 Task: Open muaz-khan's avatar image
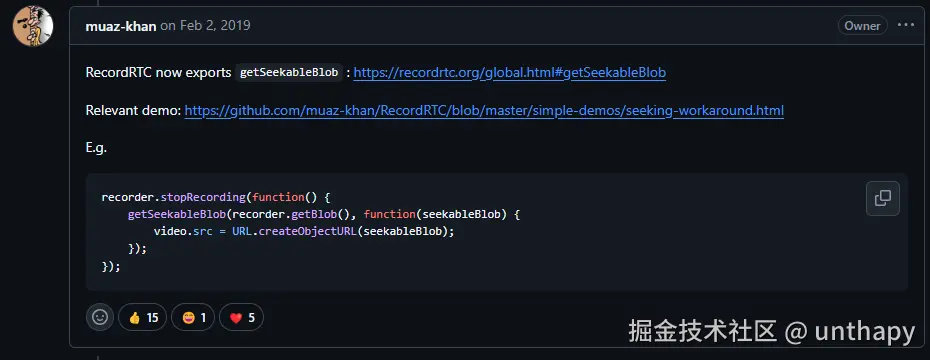coord(33,27)
